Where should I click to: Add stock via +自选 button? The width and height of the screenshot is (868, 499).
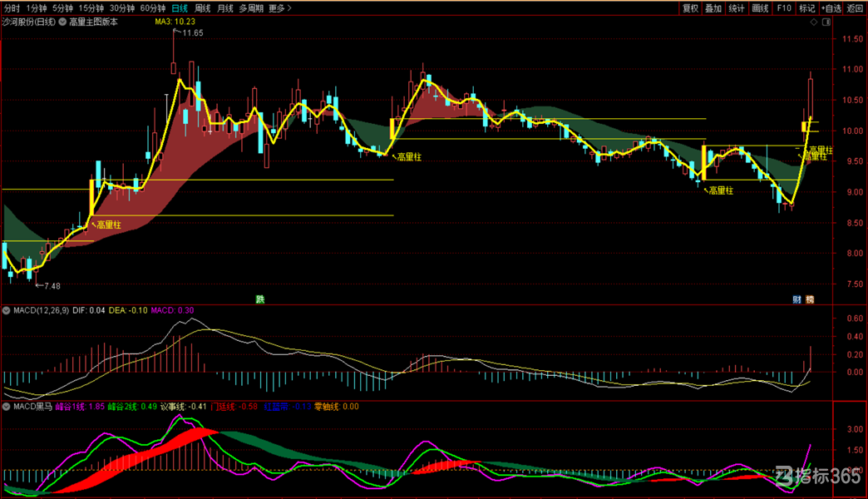[831, 8]
